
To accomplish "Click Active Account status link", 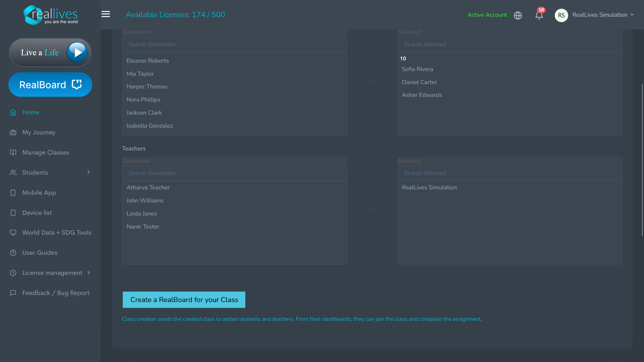I will [487, 15].
